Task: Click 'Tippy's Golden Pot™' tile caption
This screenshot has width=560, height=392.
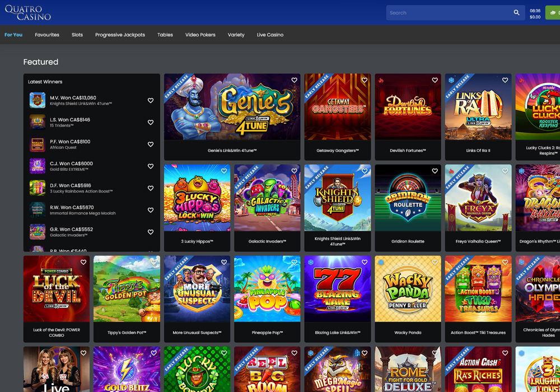Action: [x=127, y=333]
